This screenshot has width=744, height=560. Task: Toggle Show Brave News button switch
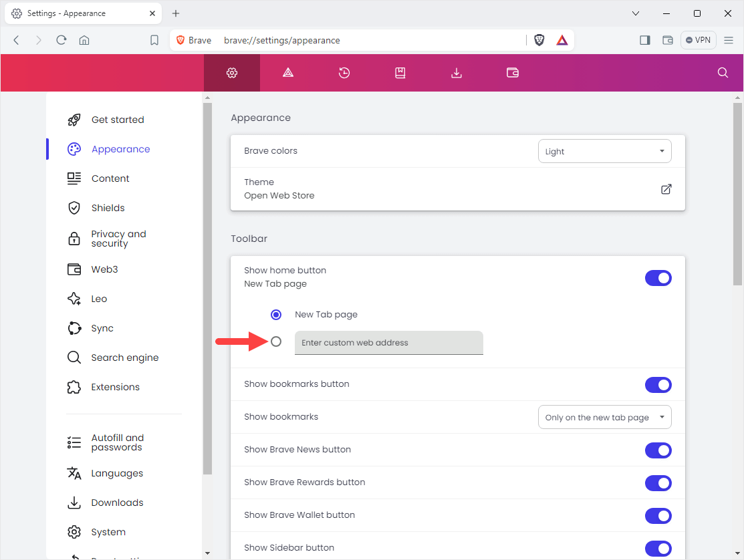point(658,450)
